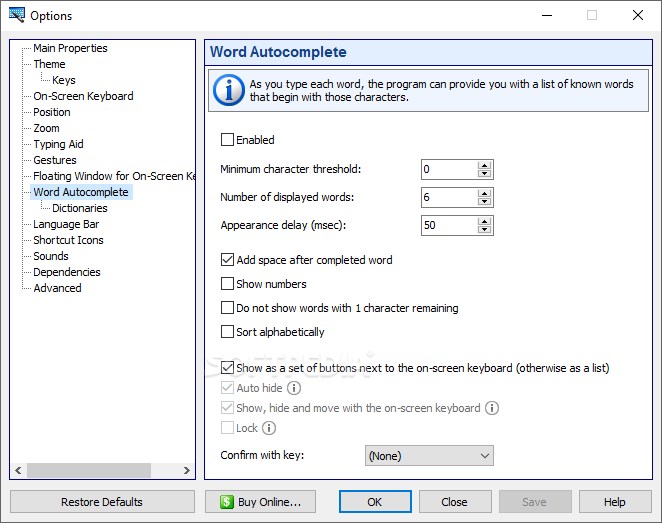Open Floating Window for On-Screen Keyboard
662x523 pixels.
[x=114, y=176]
